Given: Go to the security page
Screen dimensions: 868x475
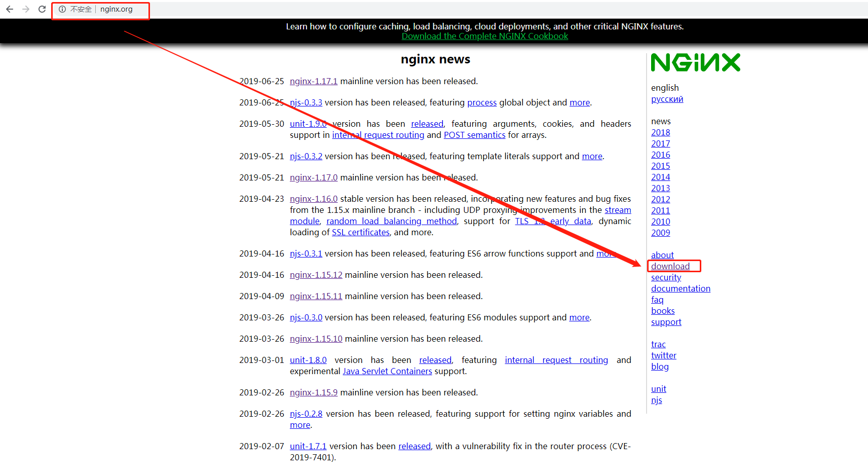Looking at the screenshot, I should click(666, 277).
